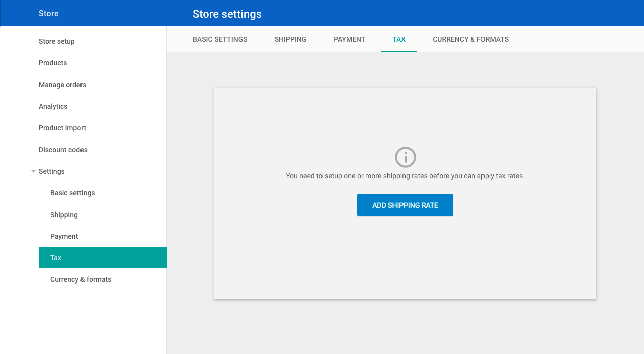Viewport: 644px width, 354px height.
Task: Select highlighted Tax sidebar item
Action: click(103, 257)
